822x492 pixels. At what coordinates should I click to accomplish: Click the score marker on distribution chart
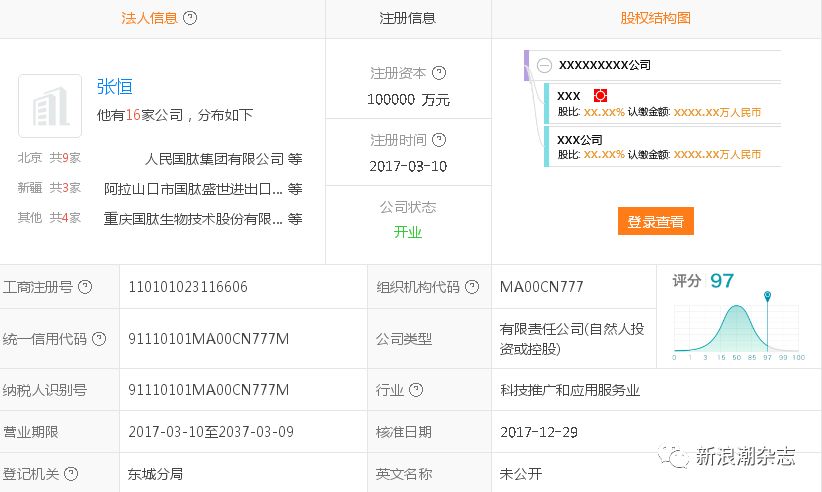point(767,297)
